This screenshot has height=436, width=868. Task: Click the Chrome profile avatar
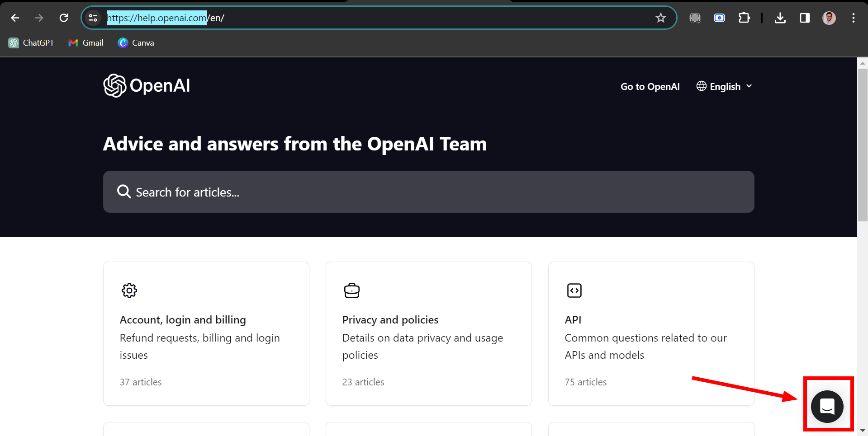pyautogui.click(x=829, y=18)
